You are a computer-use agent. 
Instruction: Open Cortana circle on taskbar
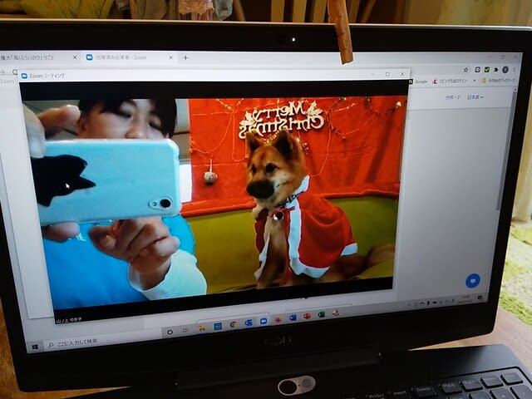[170, 332]
